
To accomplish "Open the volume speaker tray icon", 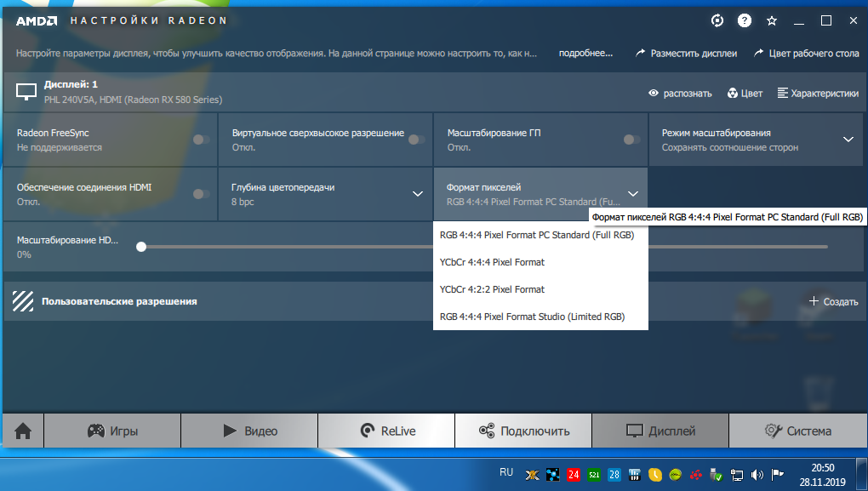I will tap(757, 474).
